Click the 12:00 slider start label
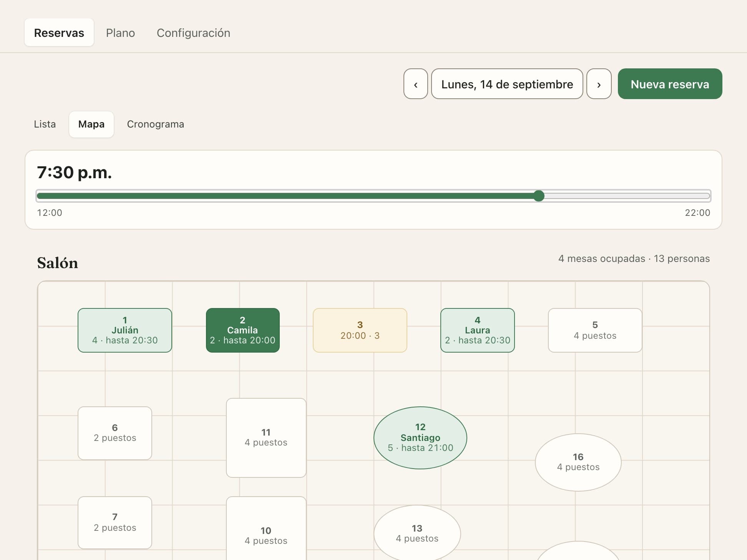The height and width of the screenshot is (560, 747). [x=50, y=213]
